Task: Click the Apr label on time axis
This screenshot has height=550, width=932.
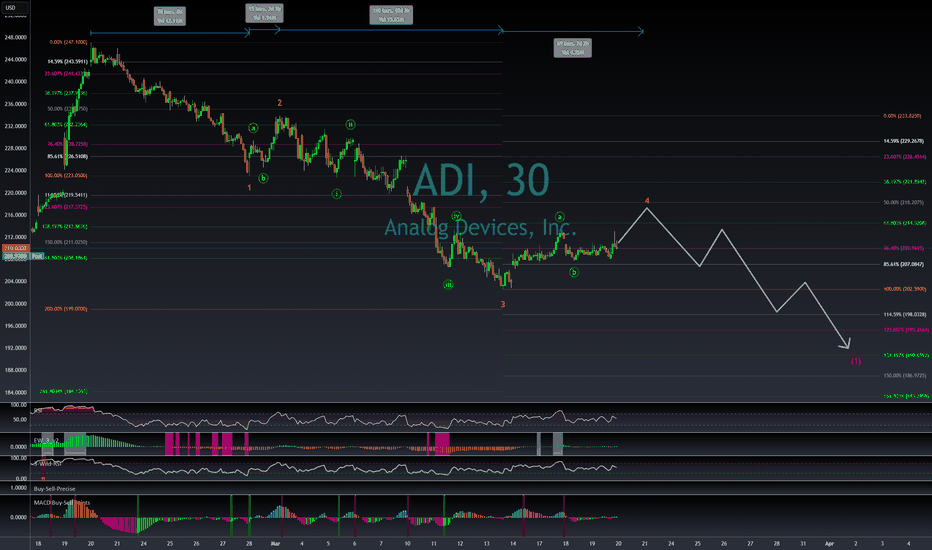Action: pos(829,543)
